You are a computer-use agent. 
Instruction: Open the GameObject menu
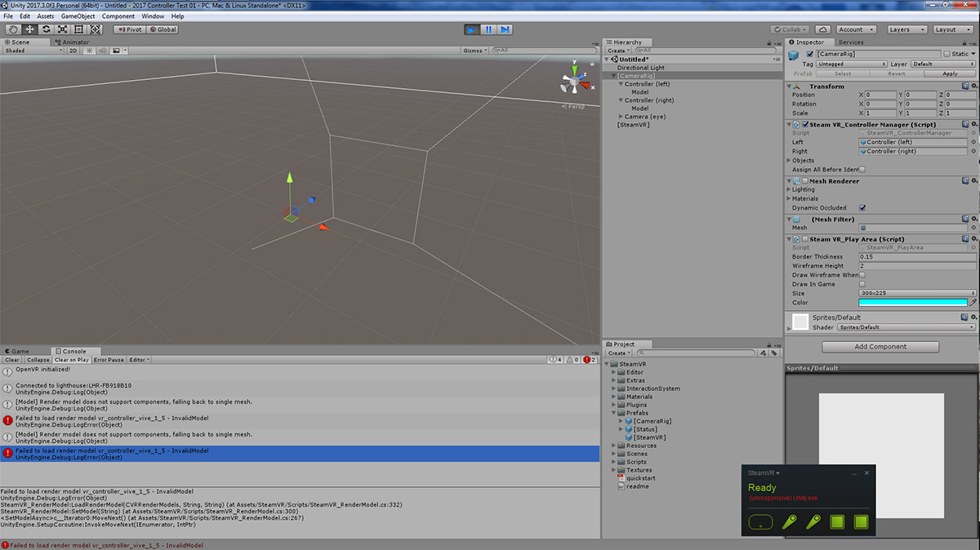click(x=78, y=16)
